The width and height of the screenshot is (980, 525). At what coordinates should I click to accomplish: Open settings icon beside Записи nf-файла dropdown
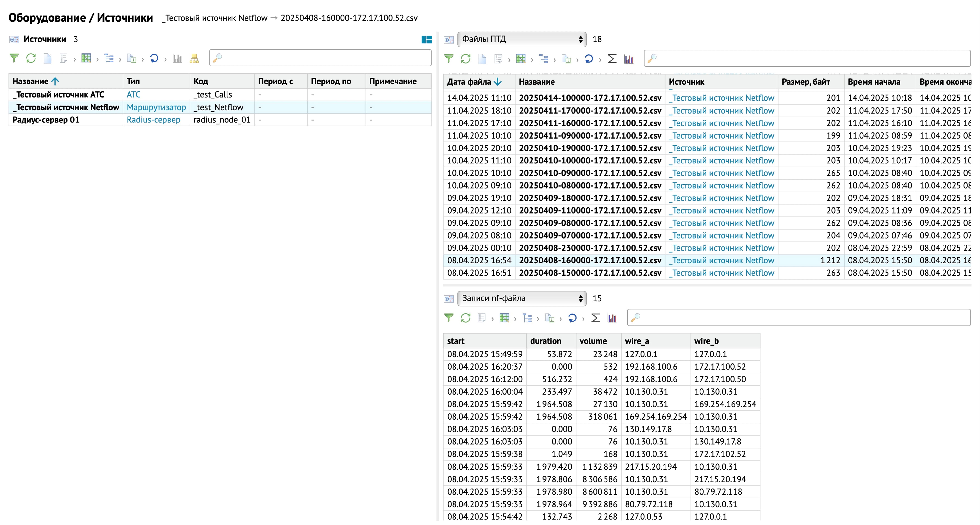click(449, 299)
